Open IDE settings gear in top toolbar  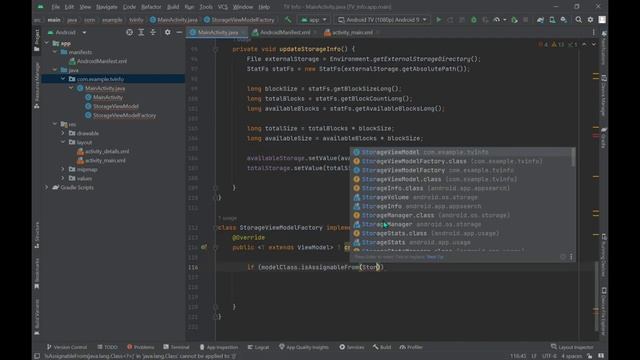tap(590, 20)
